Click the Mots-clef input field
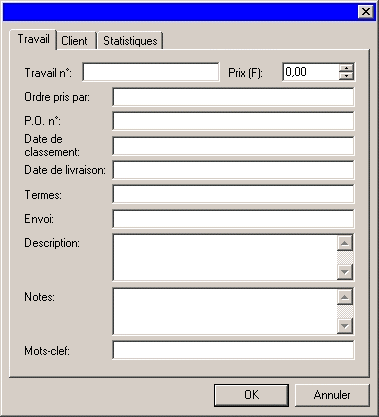The image size is (379, 417). click(x=233, y=350)
